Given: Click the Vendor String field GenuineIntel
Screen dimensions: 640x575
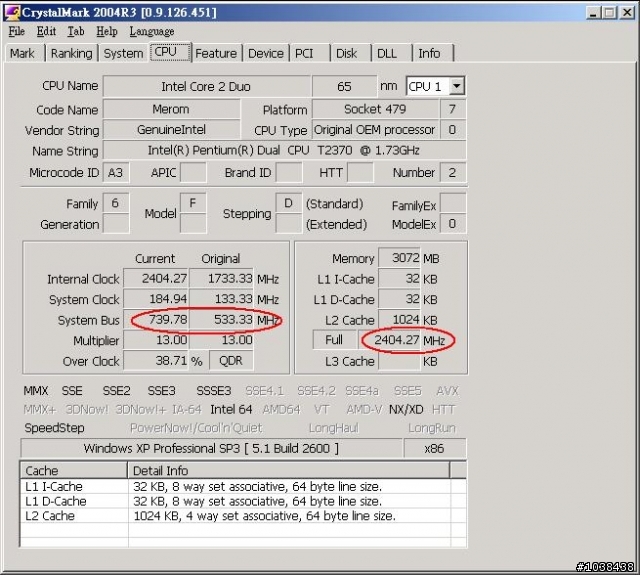Looking at the screenshot, I should [171, 130].
